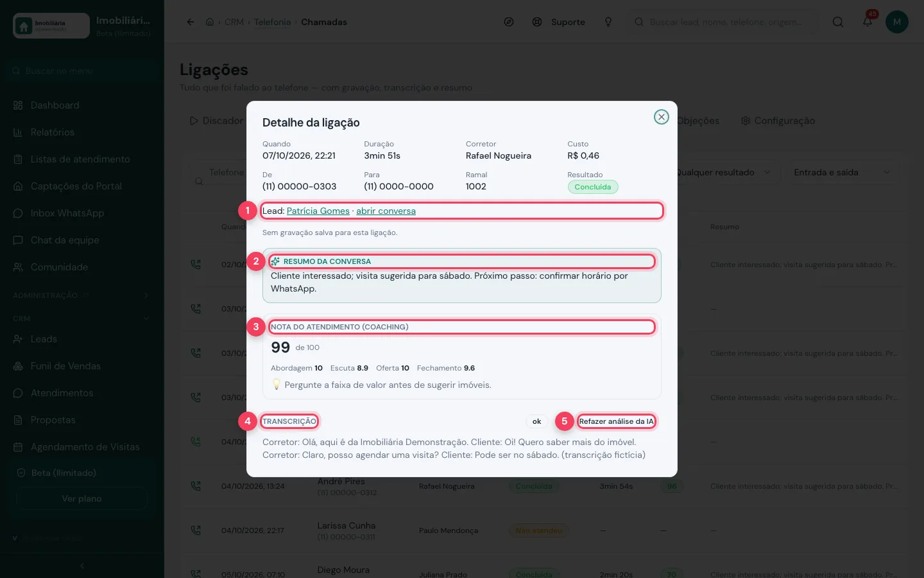The image size is (924, 578).
Task: Go to home via breadcrumb house icon
Action: (210, 22)
